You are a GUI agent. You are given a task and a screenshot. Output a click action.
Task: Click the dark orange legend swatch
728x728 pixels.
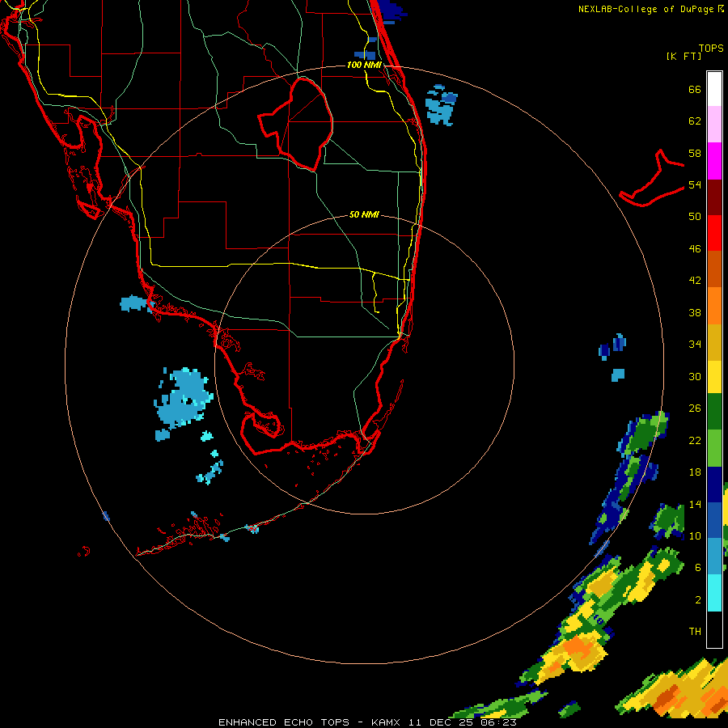pos(714,269)
